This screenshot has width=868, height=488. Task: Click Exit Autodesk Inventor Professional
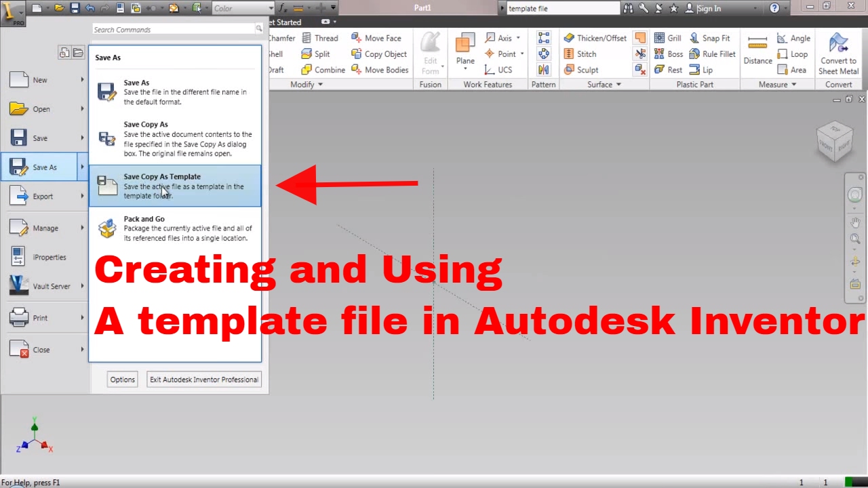click(203, 379)
